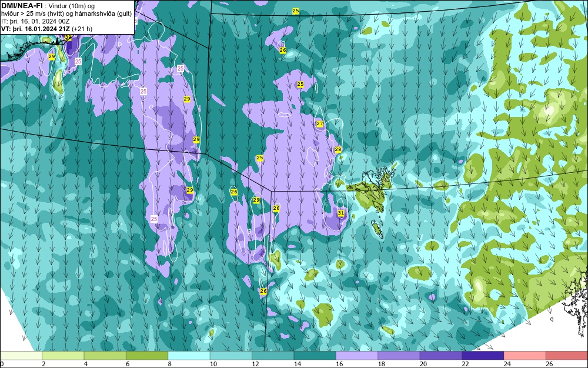Click the legend scale value 18
Screen dimensions: 588x368
382,364
